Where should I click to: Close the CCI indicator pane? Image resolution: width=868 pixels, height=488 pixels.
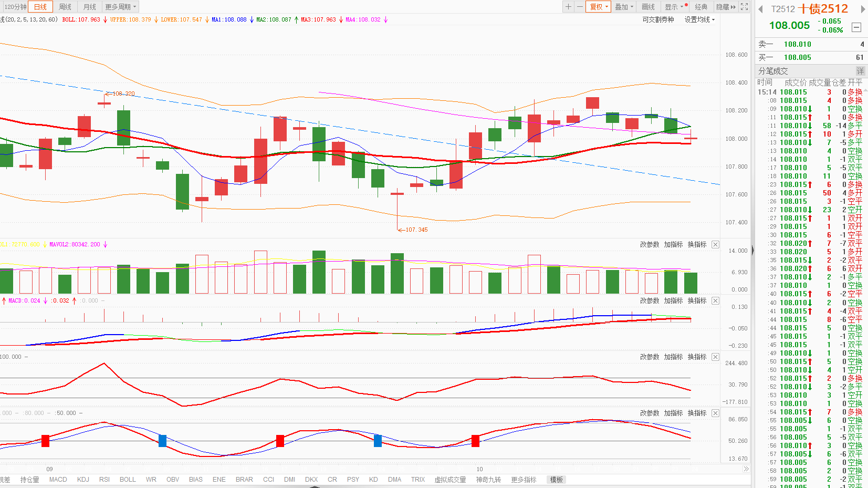[715, 357]
